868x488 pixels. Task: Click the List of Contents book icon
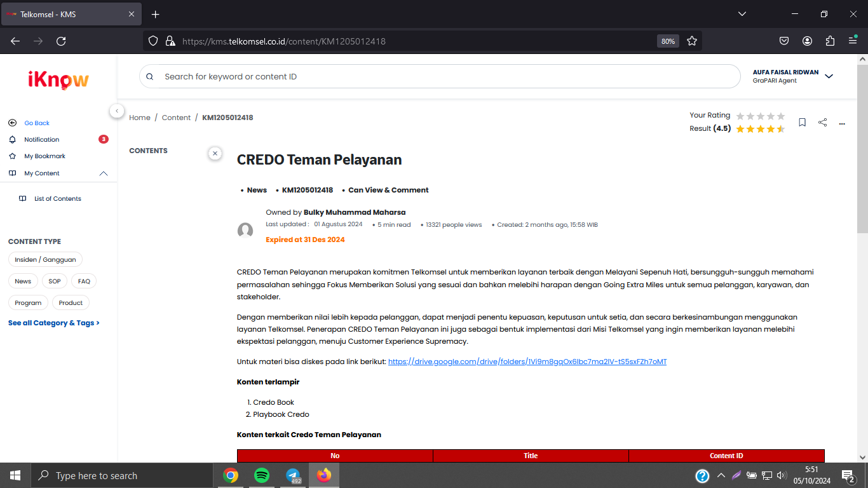[x=23, y=199]
